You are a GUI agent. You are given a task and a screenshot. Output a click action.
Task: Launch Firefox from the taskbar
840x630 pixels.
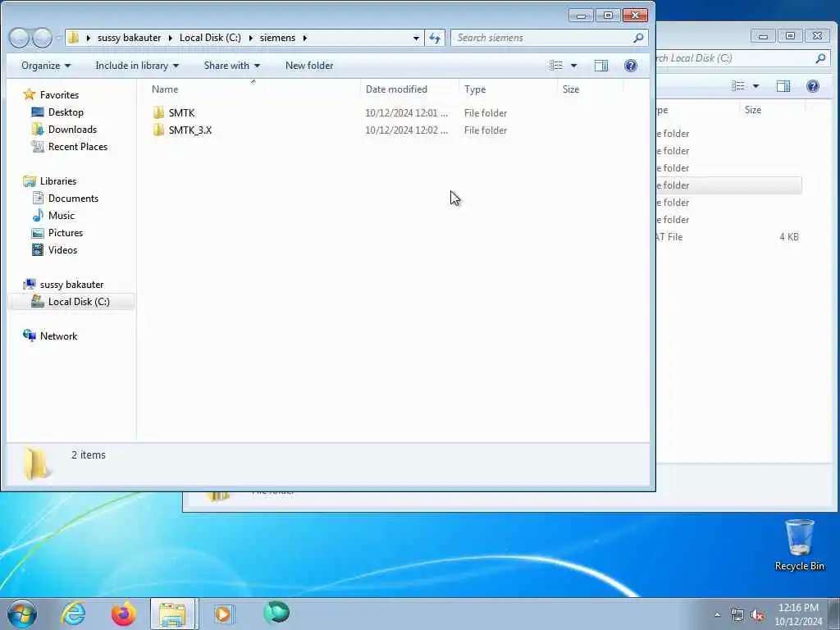coord(123,614)
